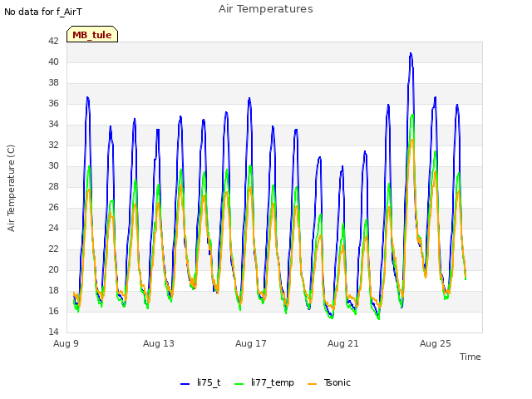Click the Time axis label

tap(470, 357)
